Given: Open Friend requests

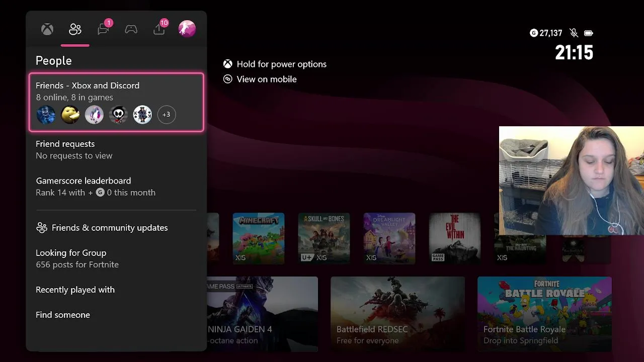Looking at the screenshot, I should click(116, 149).
